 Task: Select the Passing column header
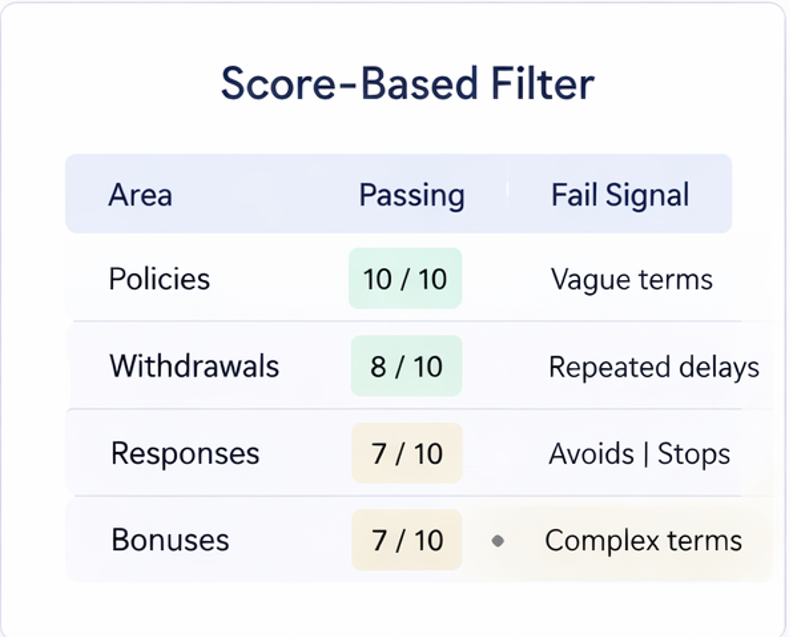pyautogui.click(x=411, y=194)
